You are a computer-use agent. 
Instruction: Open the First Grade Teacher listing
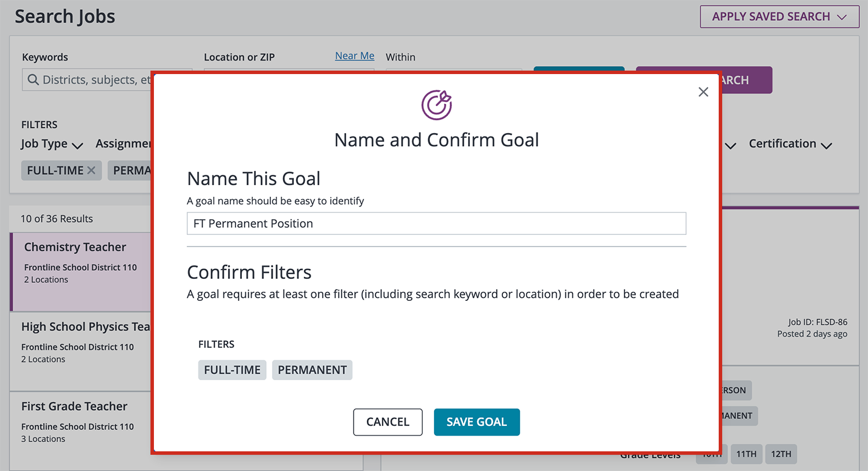tap(74, 406)
